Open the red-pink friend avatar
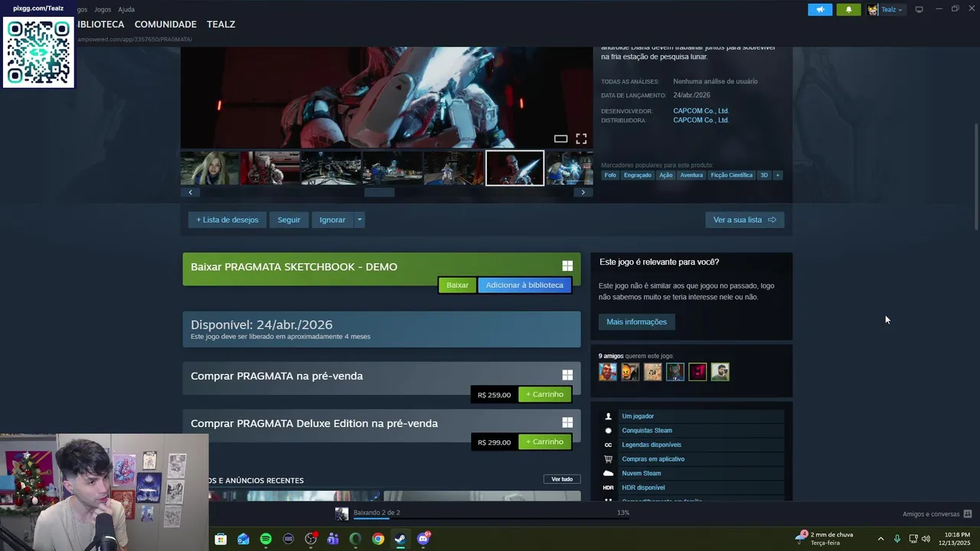 click(x=697, y=372)
